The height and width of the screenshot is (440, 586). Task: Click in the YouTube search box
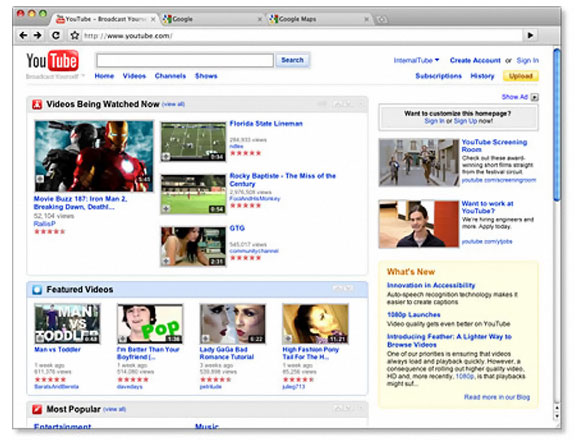click(185, 61)
